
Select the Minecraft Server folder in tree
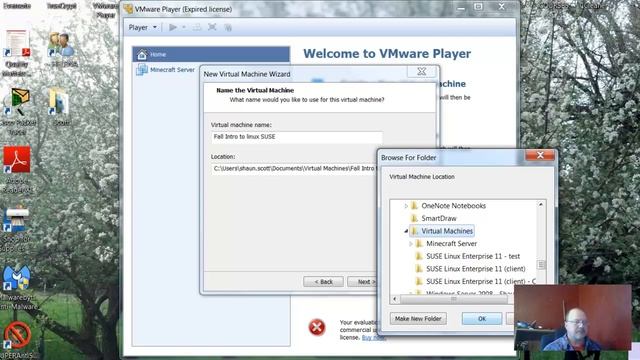[x=451, y=244]
